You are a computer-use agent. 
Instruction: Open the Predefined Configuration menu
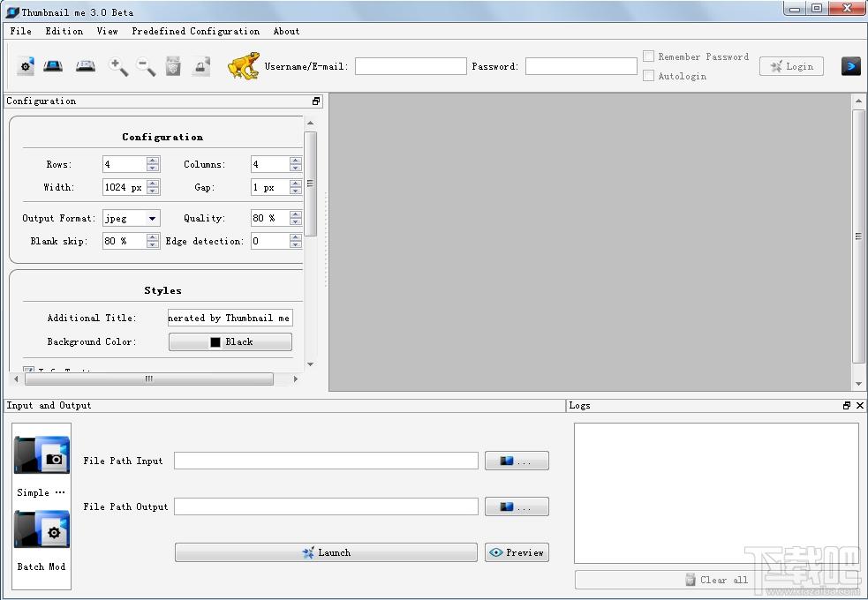tap(195, 31)
